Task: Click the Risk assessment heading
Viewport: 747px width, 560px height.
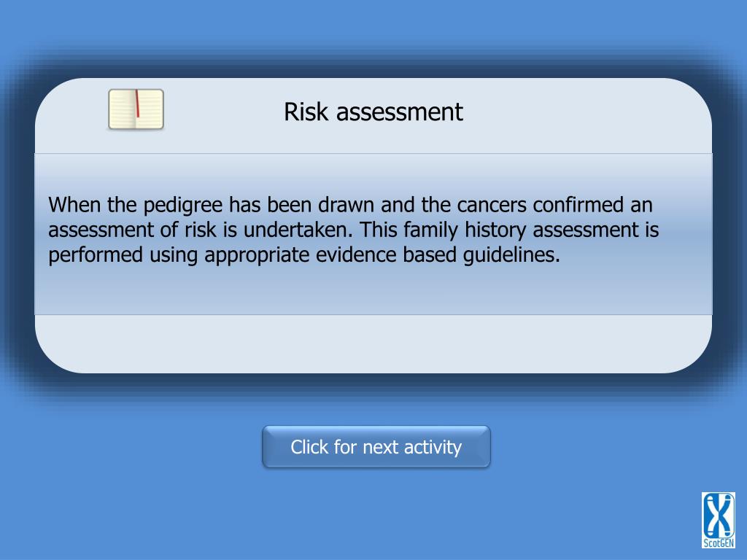Action: click(x=373, y=112)
